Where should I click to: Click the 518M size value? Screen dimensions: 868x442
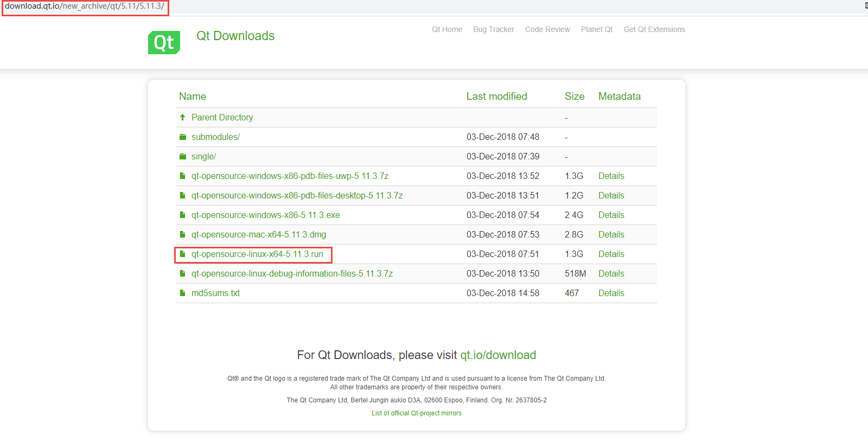pyautogui.click(x=576, y=273)
